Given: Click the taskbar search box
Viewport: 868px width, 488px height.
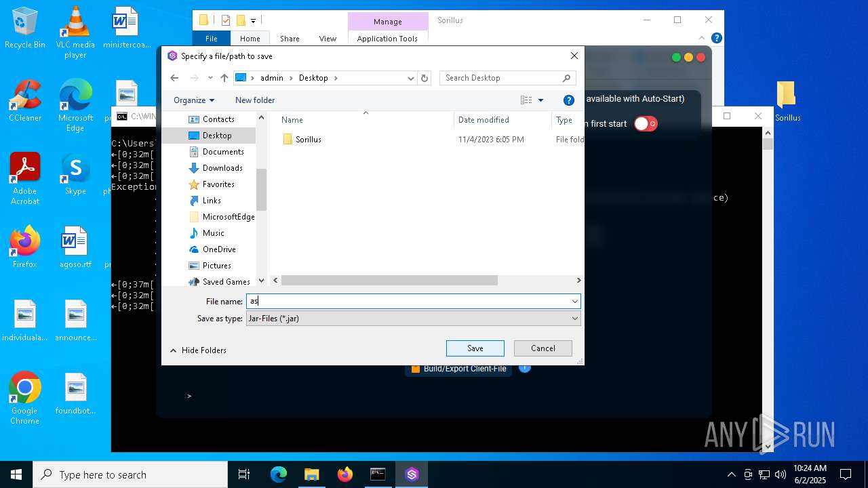Looking at the screenshot, I should tap(130, 474).
